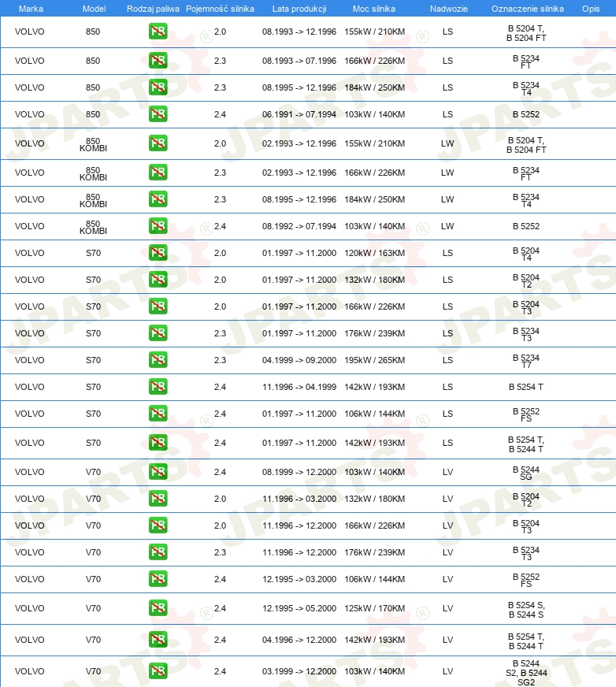Select 2.3 displacement in S70 195kW row
The height and width of the screenshot is (687, 616).
(x=220, y=360)
